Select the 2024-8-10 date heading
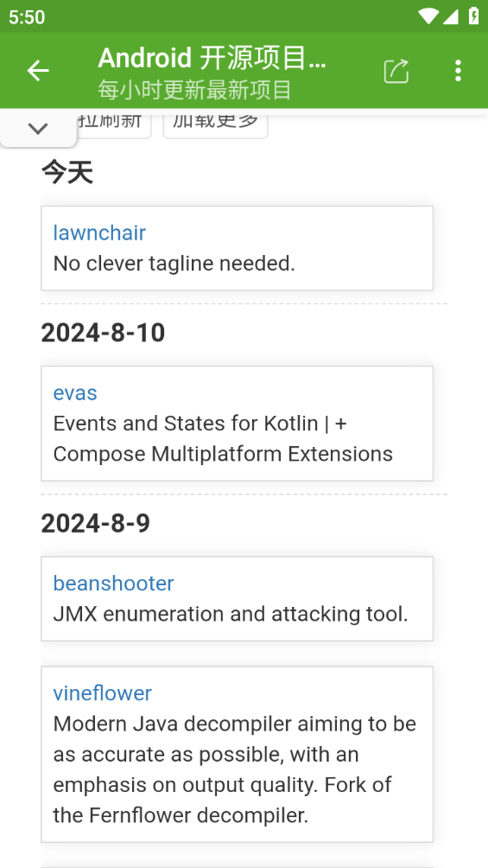This screenshot has height=868, width=488. 103,333
